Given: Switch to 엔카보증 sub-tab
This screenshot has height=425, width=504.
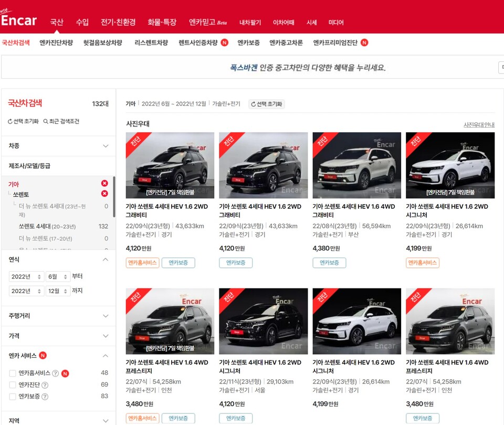Looking at the screenshot, I should click(x=248, y=43).
